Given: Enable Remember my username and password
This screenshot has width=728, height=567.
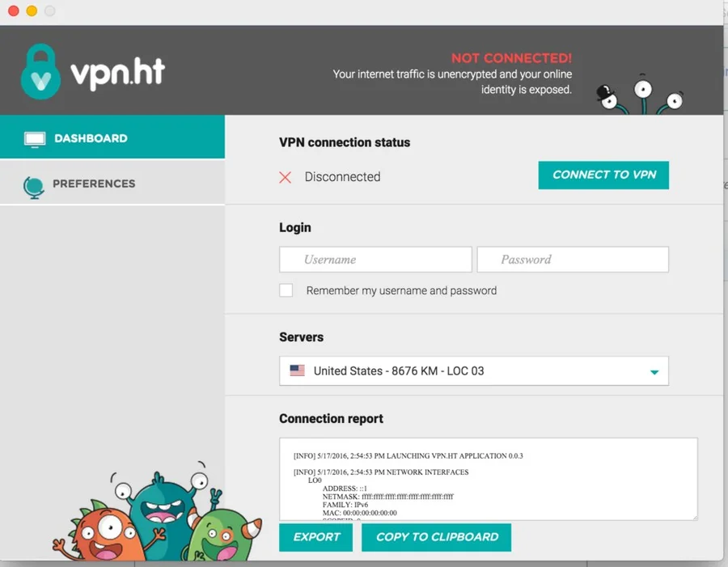Looking at the screenshot, I should click(x=286, y=290).
